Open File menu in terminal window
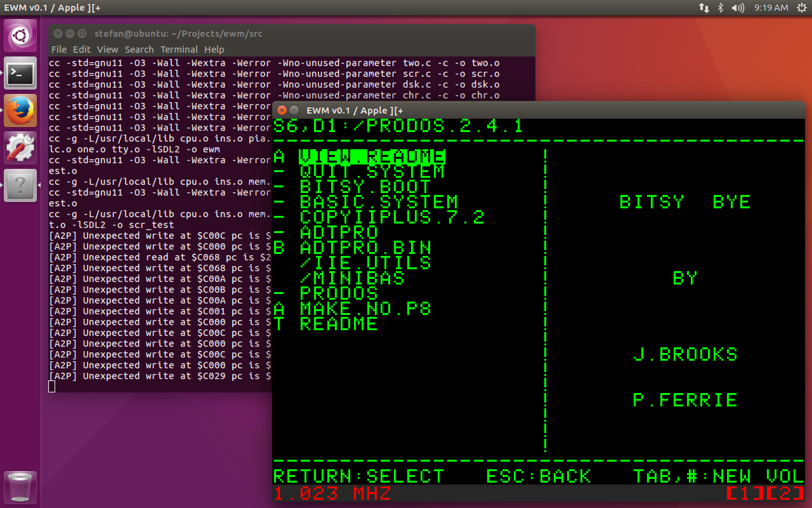 tap(59, 50)
